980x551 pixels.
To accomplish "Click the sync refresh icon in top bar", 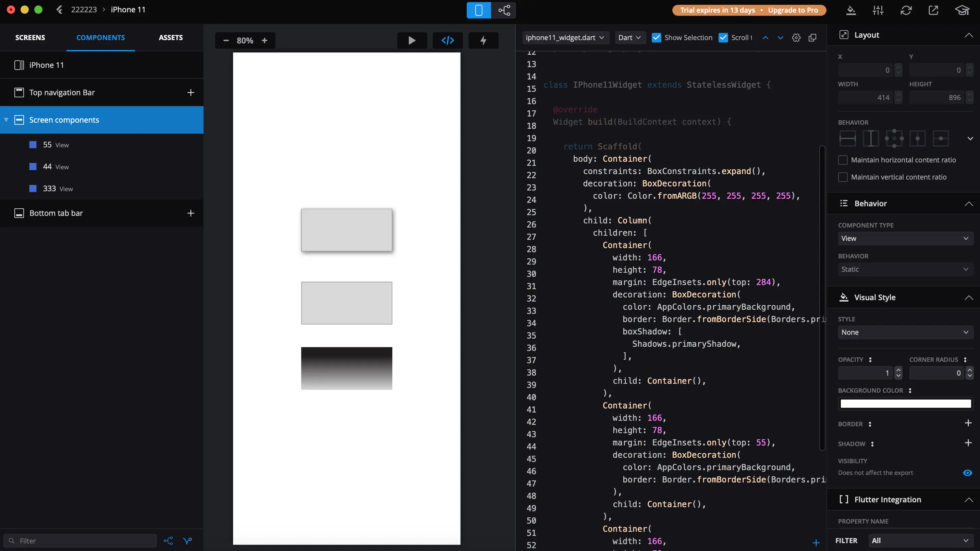I will [x=906, y=10].
